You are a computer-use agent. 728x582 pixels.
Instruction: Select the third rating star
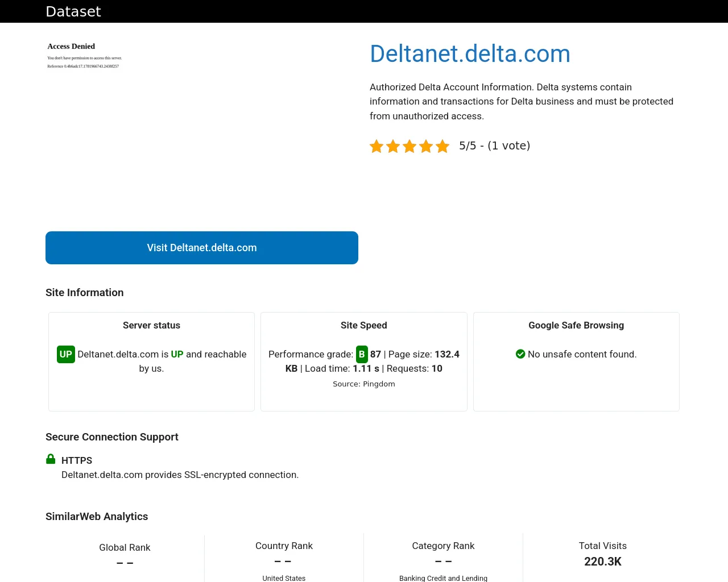click(x=409, y=147)
